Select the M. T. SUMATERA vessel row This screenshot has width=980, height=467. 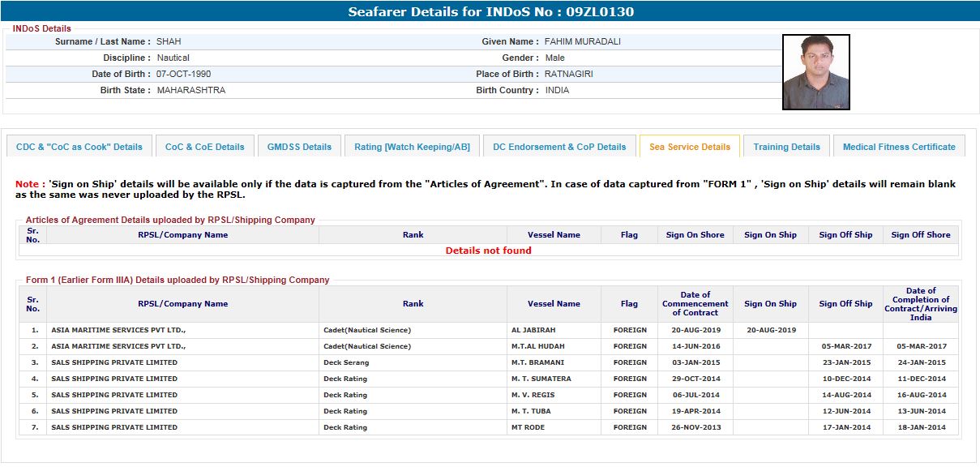pyautogui.click(x=541, y=379)
